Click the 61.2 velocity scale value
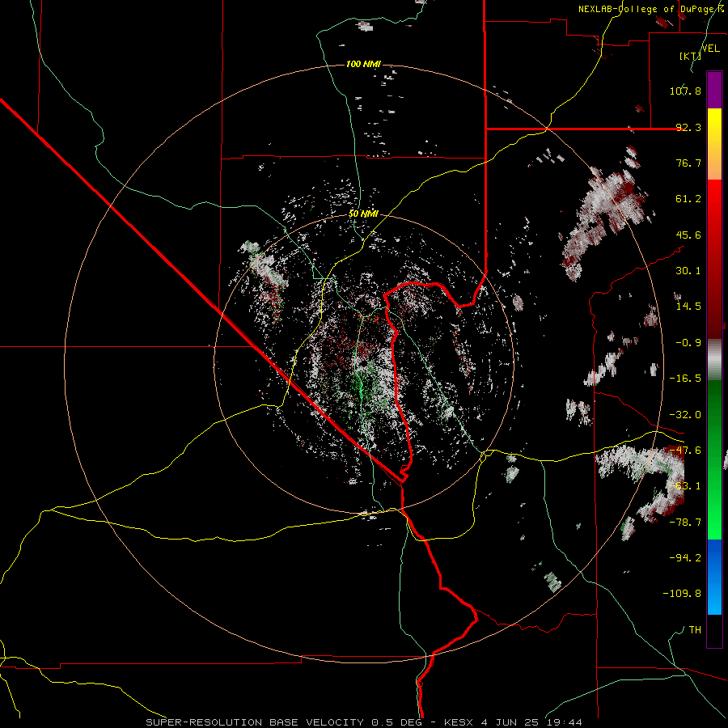Viewport: 728px width, 728px height. pos(688,199)
